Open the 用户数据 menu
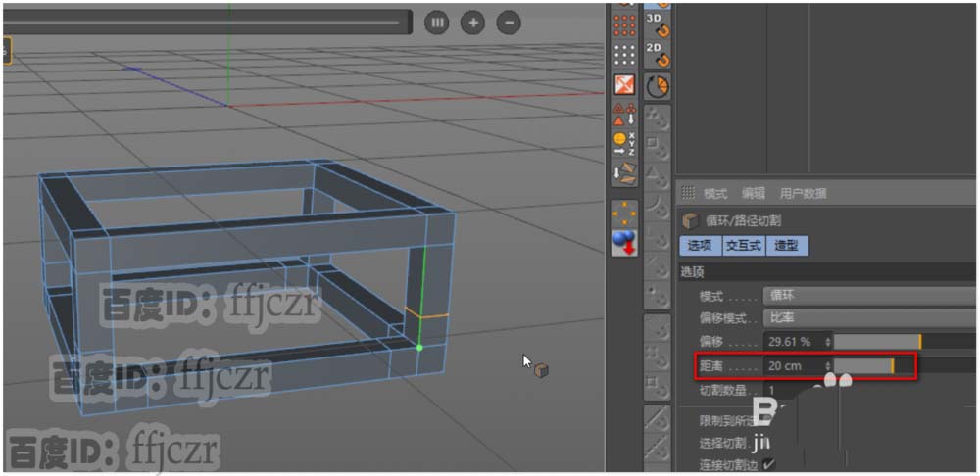 pos(804,194)
